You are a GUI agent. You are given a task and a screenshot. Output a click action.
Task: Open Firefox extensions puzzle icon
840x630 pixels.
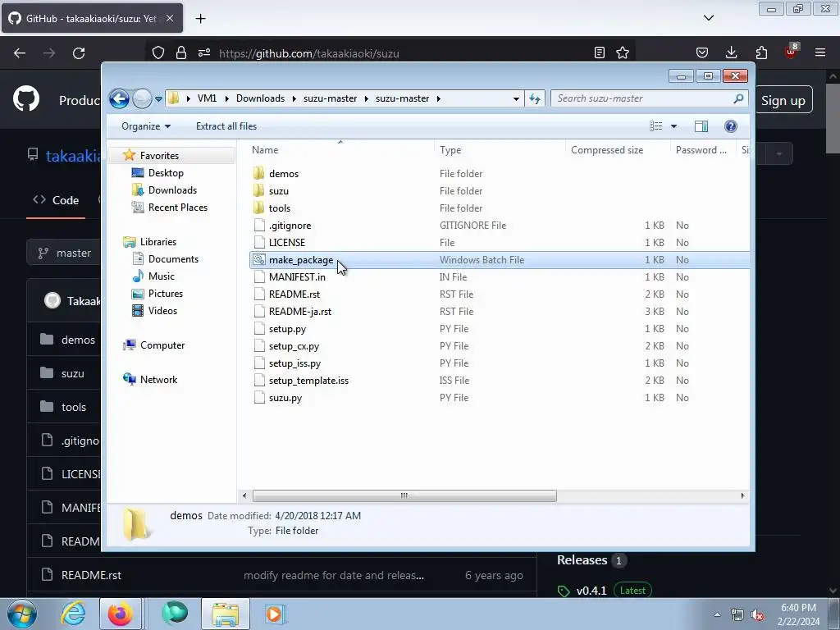click(761, 52)
